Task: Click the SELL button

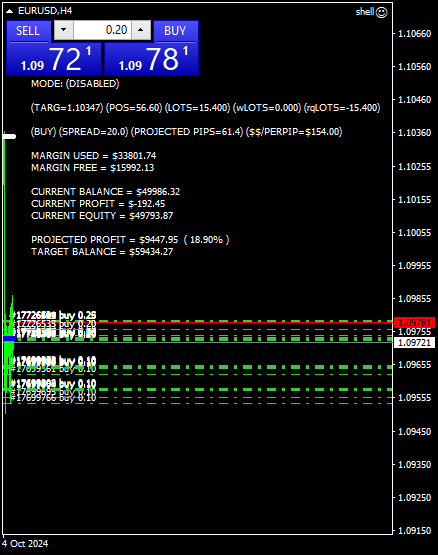Action: point(28,31)
